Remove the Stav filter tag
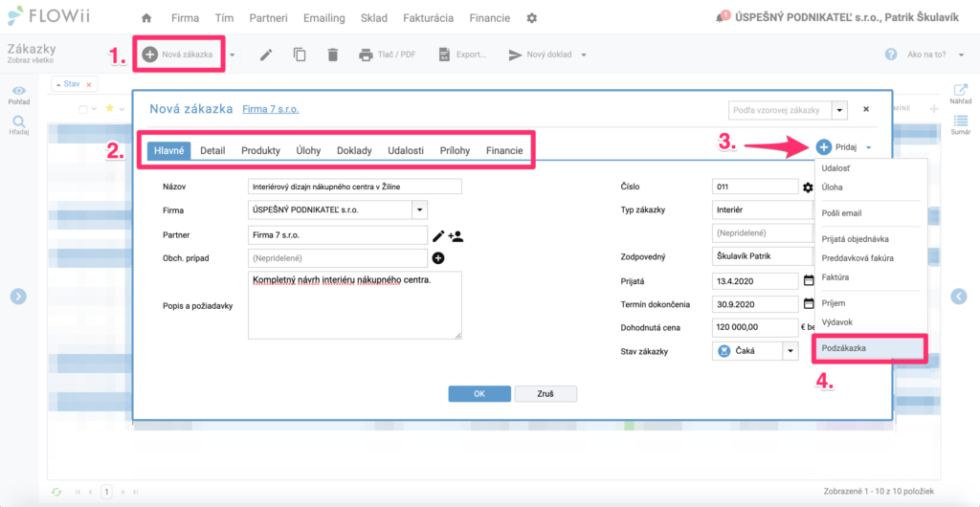This screenshot has height=507, width=980. [x=89, y=84]
